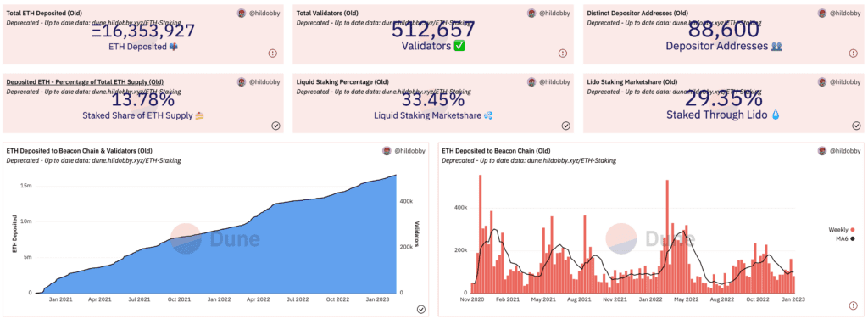Click warning status icon on Total ETH Deposited card
The height and width of the screenshot is (319, 868).
pyautogui.click(x=272, y=53)
